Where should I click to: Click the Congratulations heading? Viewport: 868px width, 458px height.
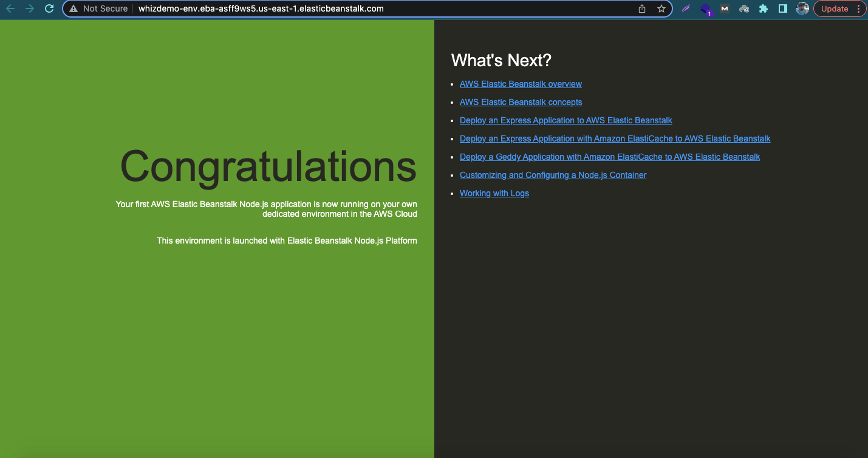tap(268, 166)
